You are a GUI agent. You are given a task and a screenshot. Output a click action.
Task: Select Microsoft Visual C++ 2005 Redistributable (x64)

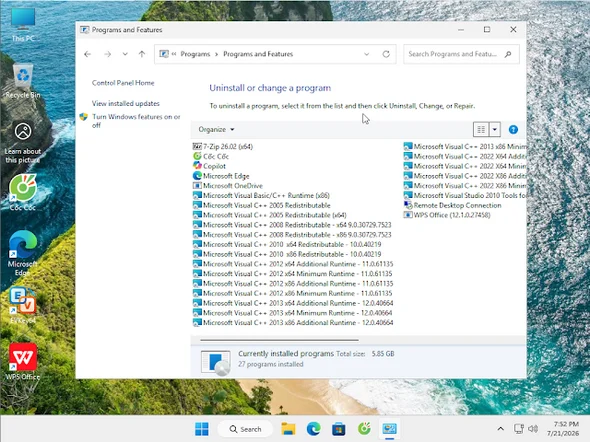(269, 215)
